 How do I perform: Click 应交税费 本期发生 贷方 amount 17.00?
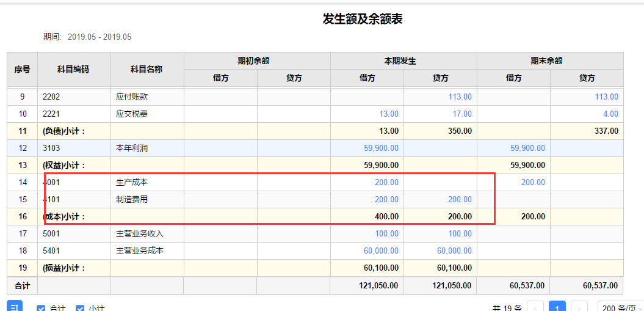(462, 114)
